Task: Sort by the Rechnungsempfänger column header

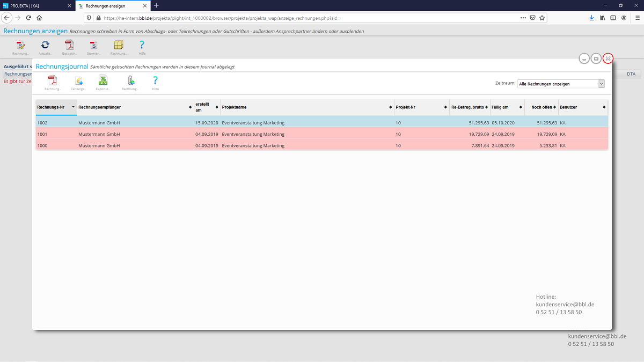Action: (135, 107)
